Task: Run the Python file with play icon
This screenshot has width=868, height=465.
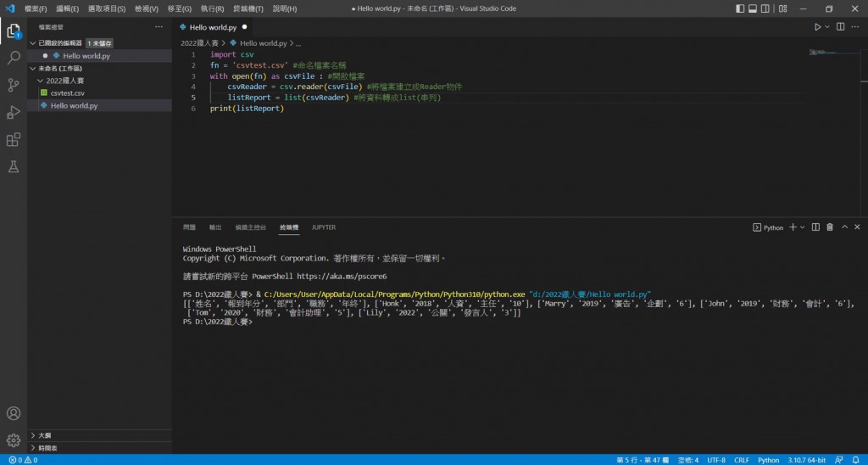Action: (x=817, y=26)
